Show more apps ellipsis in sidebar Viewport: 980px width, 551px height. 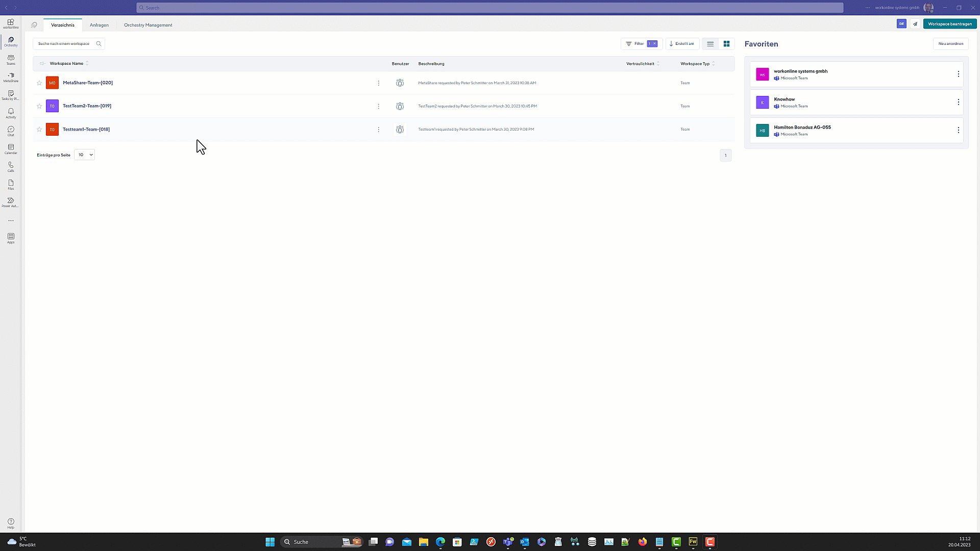(x=11, y=221)
